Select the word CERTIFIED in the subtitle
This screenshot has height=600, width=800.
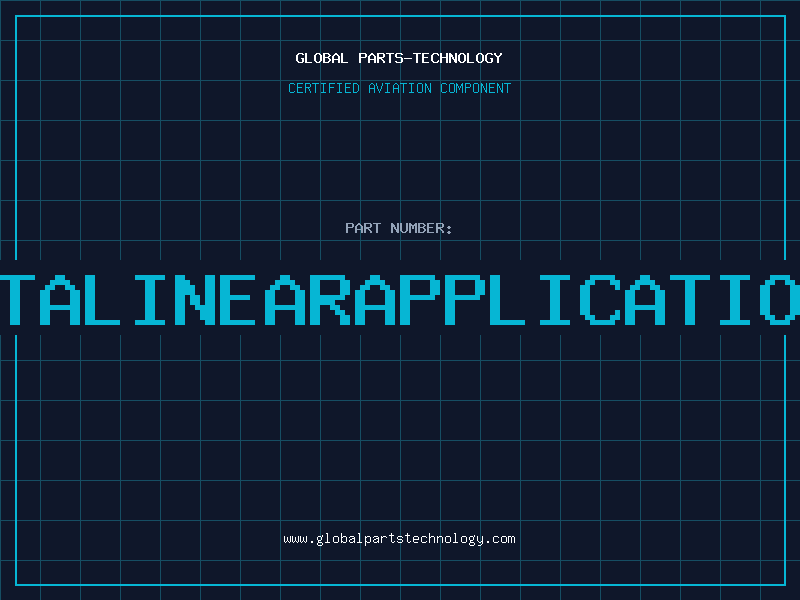pyautogui.click(x=323, y=88)
